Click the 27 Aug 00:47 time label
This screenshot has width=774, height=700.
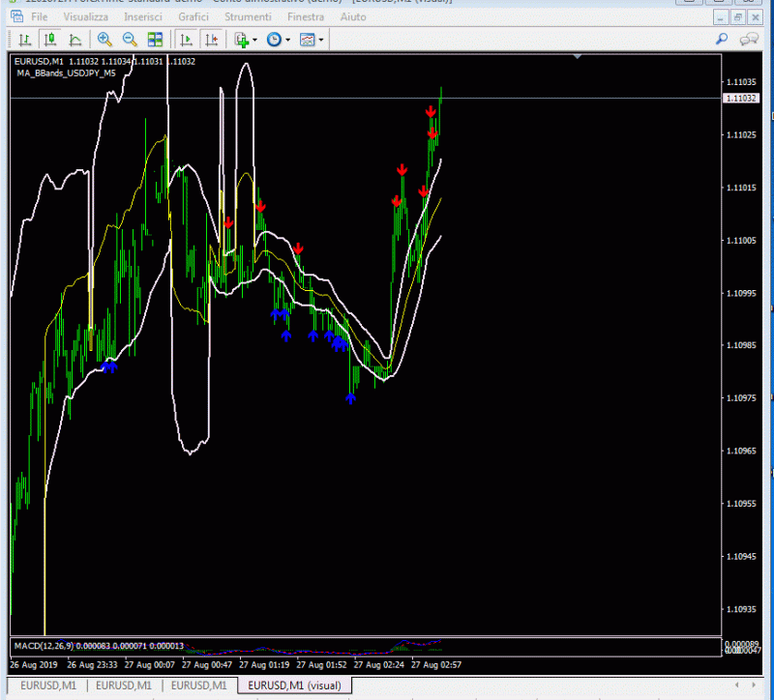click(x=207, y=664)
